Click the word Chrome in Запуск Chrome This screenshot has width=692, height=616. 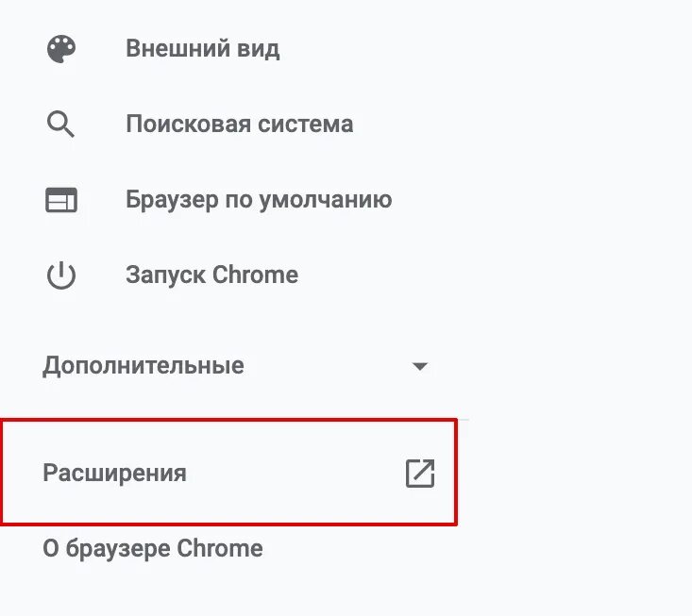pos(255,275)
